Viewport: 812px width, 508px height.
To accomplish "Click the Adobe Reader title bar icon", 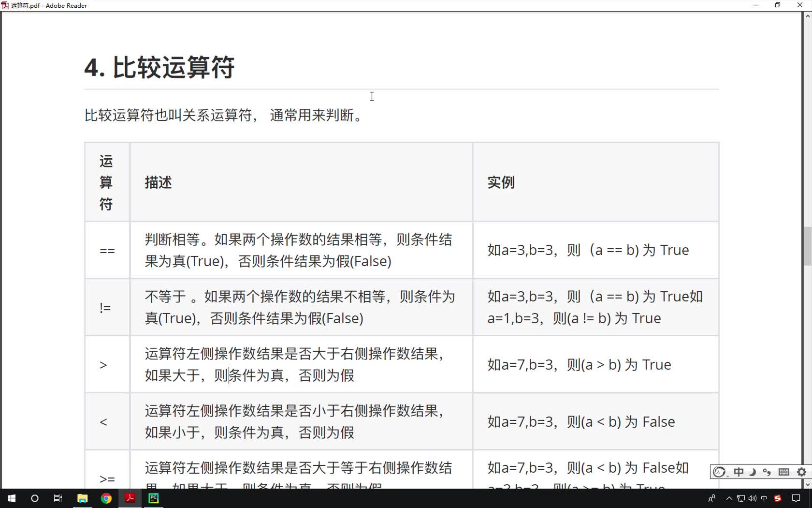I will (5, 5).
